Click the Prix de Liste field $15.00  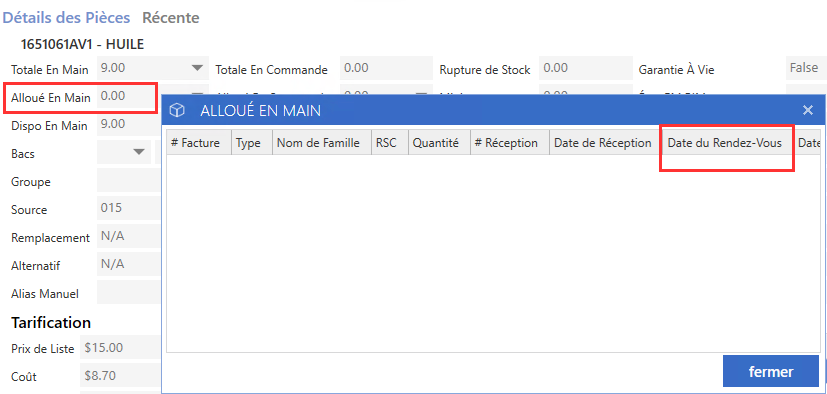coord(120,348)
